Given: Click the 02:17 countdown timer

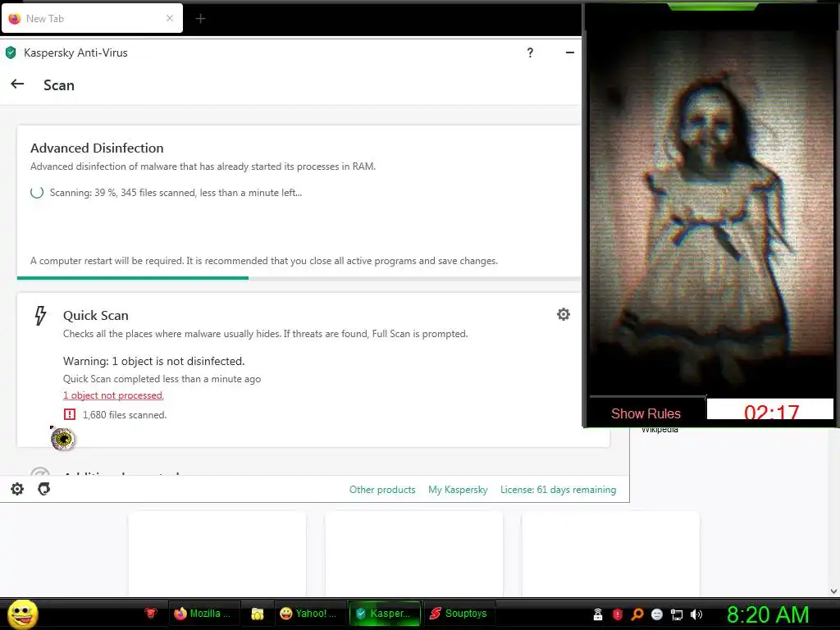Looking at the screenshot, I should point(771,410).
